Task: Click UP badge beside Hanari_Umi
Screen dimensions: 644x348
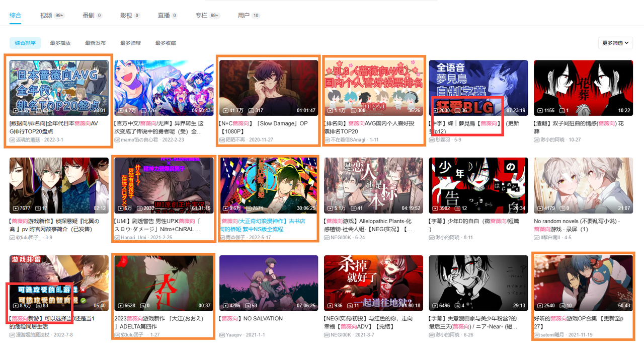Action: (117, 237)
